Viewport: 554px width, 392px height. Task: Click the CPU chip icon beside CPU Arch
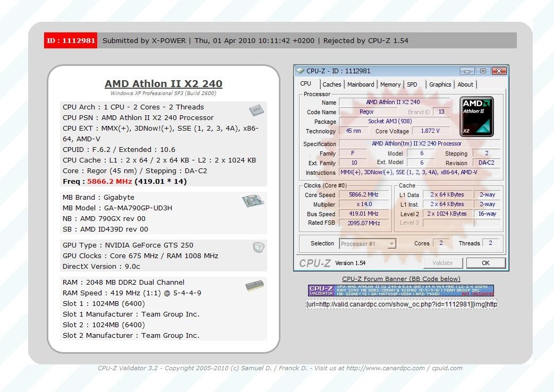click(257, 110)
